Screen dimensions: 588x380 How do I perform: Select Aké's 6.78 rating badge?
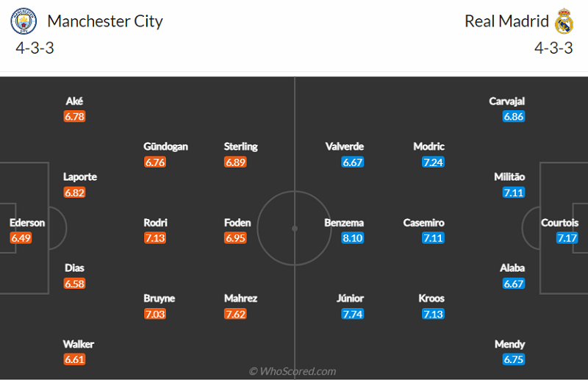click(x=75, y=116)
